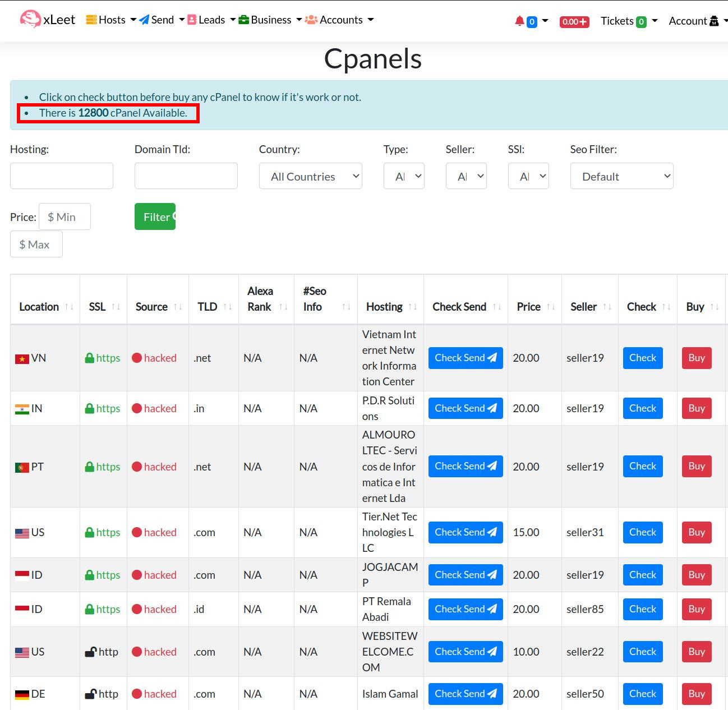
Task: Expand the SSl filter dropdown
Action: coord(528,176)
